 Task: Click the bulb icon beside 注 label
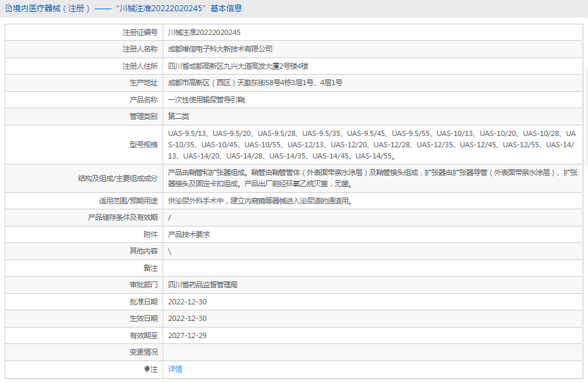(x=147, y=369)
